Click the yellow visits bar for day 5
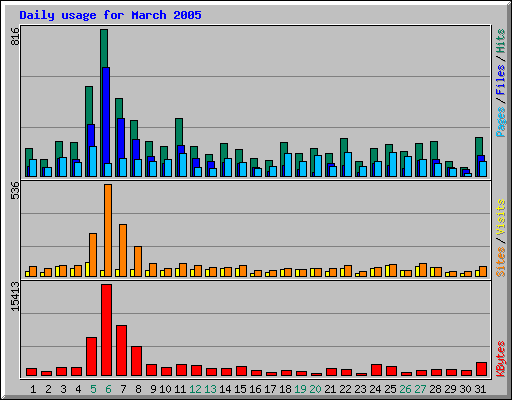The width and height of the screenshot is (512, 400). coord(87,269)
